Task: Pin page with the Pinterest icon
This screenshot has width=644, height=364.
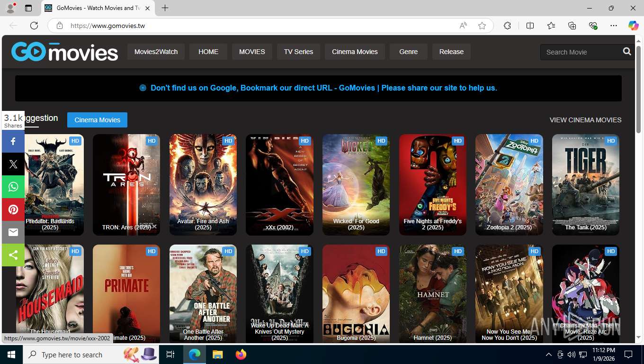Action: coord(13,209)
